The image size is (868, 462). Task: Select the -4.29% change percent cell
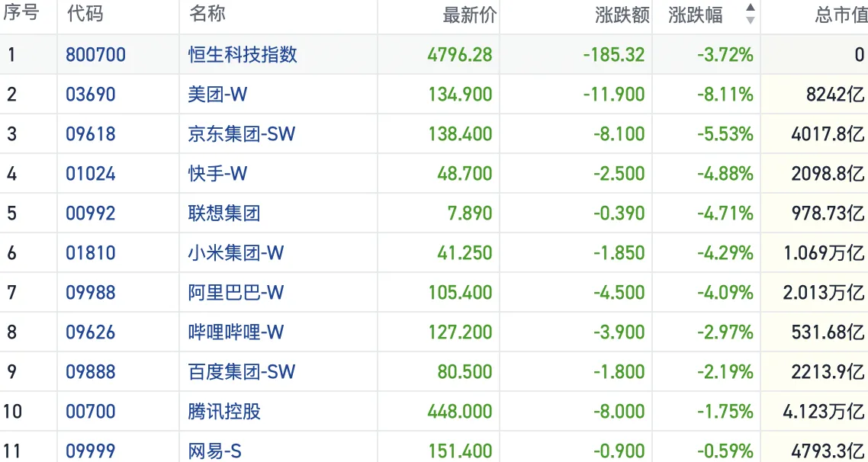coord(725,253)
